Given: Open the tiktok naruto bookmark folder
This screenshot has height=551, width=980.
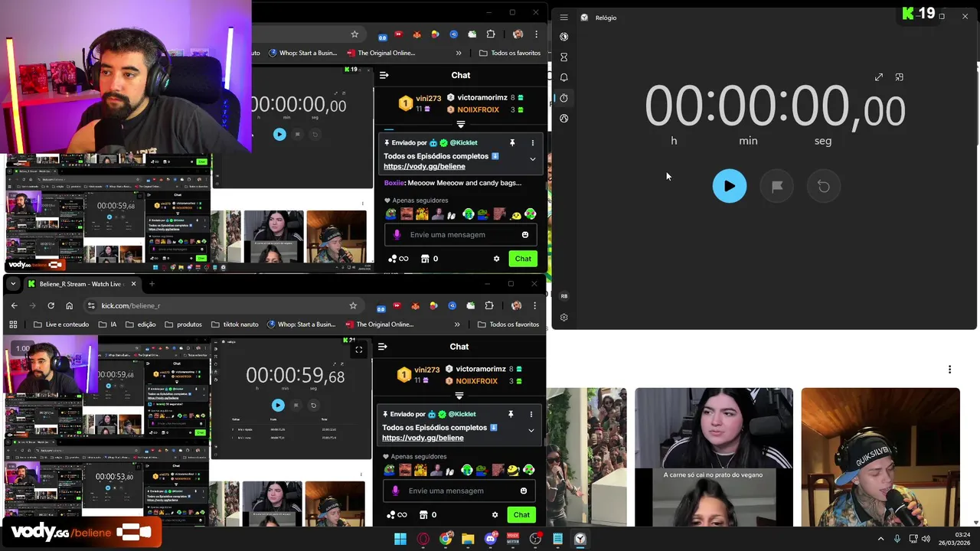Looking at the screenshot, I should tap(234, 324).
